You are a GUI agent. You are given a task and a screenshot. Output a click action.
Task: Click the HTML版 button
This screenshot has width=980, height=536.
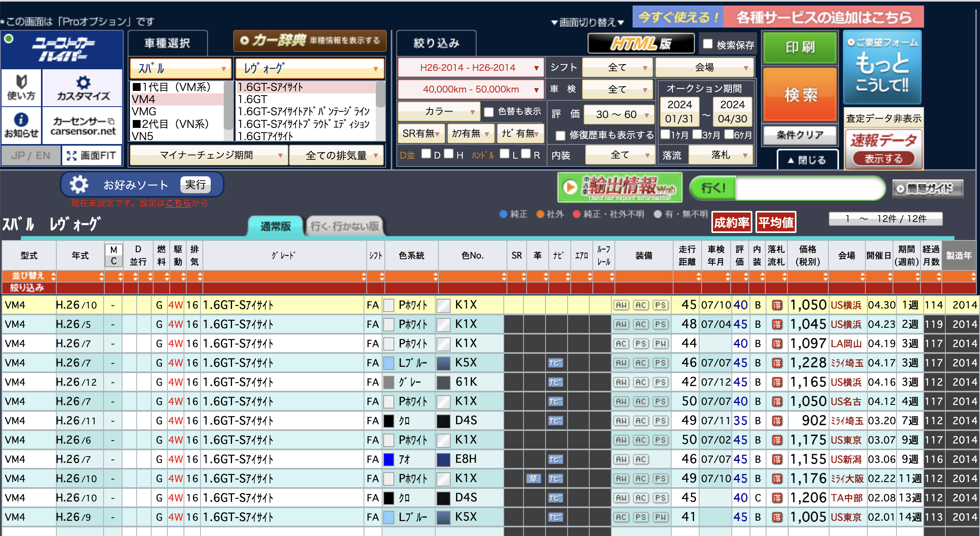click(x=641, y=43)
